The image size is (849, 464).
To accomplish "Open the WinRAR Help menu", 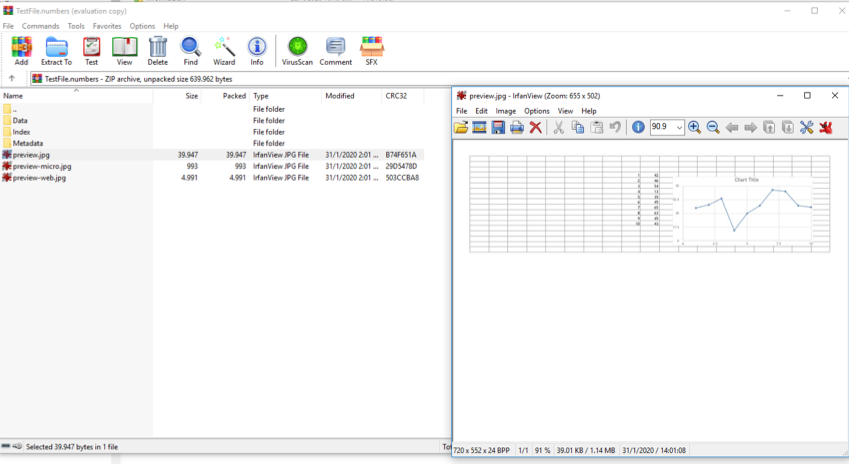I will (x=171, y=26).
